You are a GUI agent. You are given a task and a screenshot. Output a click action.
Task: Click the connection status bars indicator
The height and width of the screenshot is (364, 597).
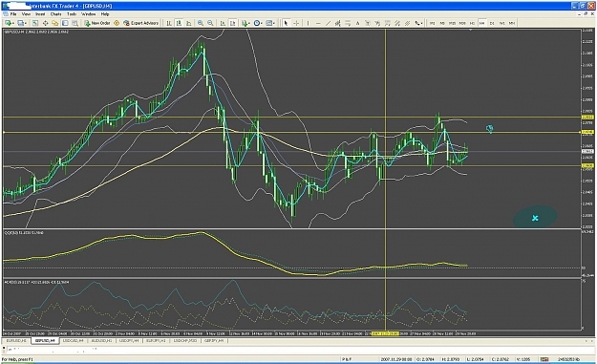544,359
